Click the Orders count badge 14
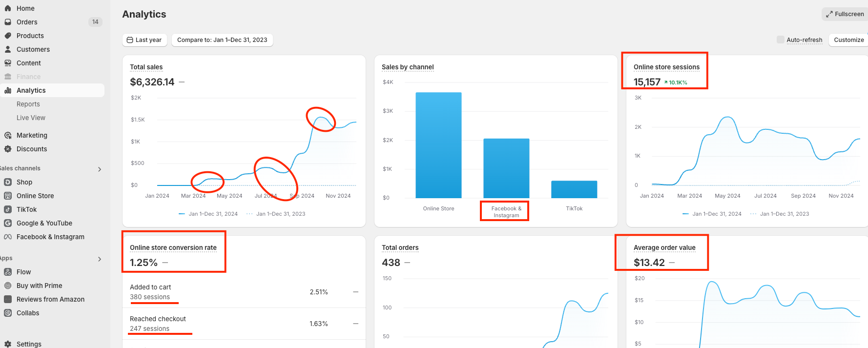This screenshot has width=868, height=348. click(95, 22)
